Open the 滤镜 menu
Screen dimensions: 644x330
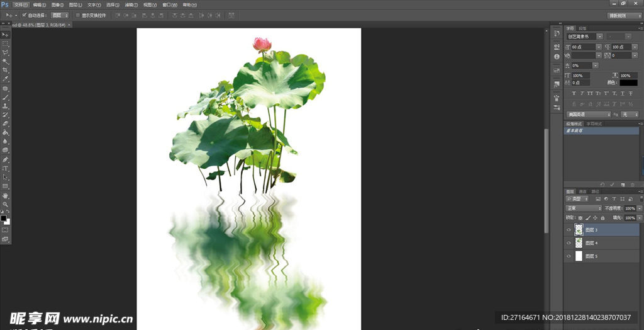pyautogui.click(x=131, y=4)
